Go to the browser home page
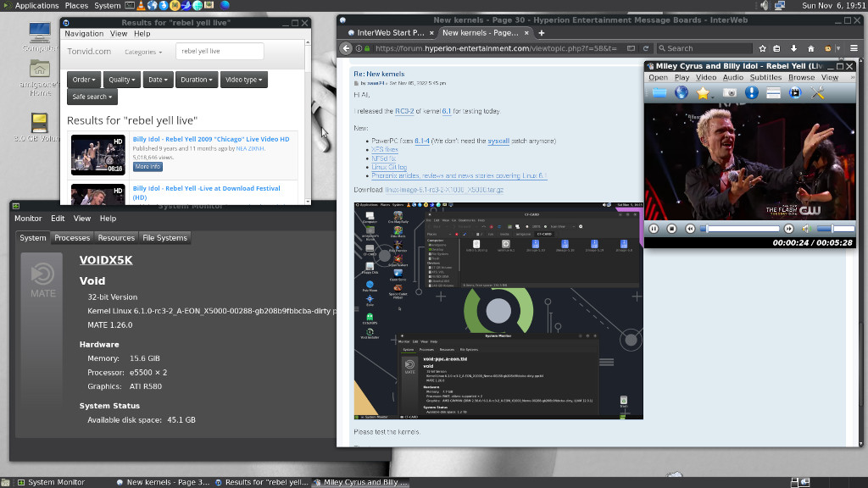This screenshot has width=868, height=488. tap(810, 48)
